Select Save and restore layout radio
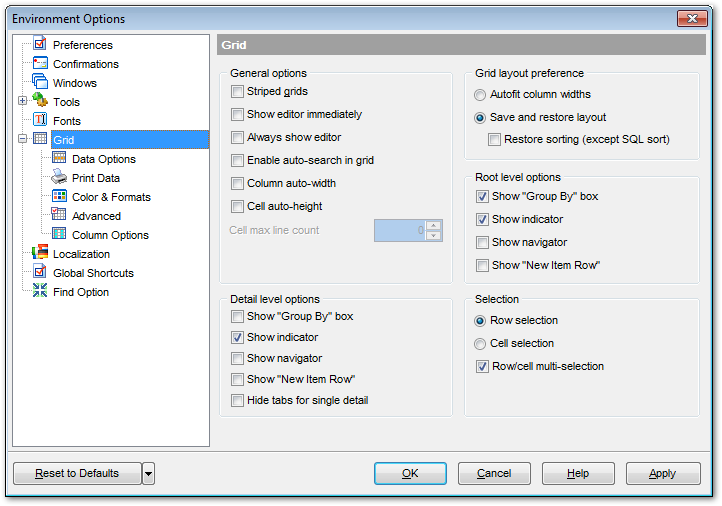Image resolution: width=722 pixels, height=506 pixels. pos(480,118)
